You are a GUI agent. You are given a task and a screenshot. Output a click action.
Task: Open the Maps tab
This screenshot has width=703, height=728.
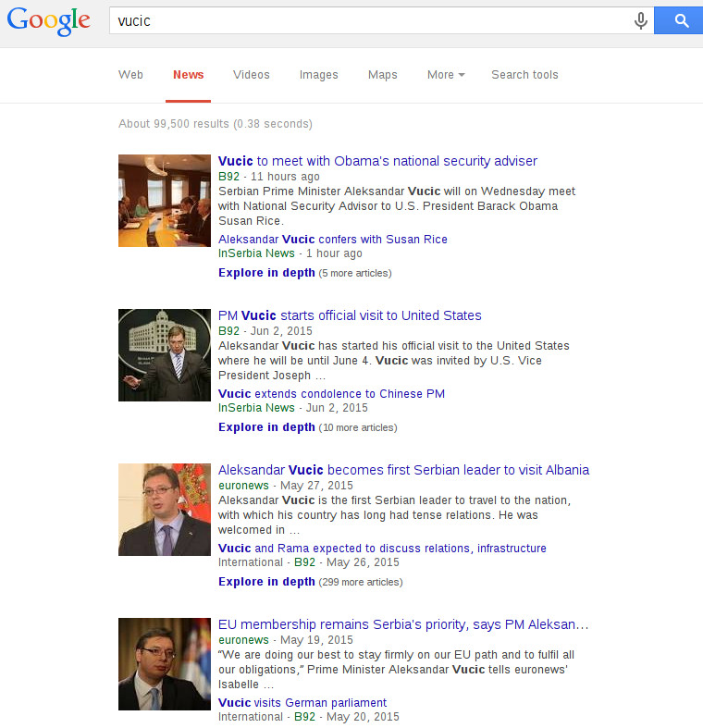pos(383,75)
